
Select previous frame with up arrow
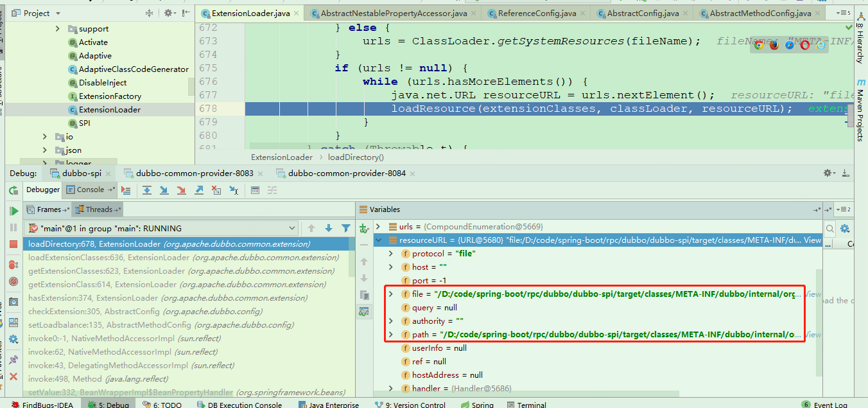(311, 228)
